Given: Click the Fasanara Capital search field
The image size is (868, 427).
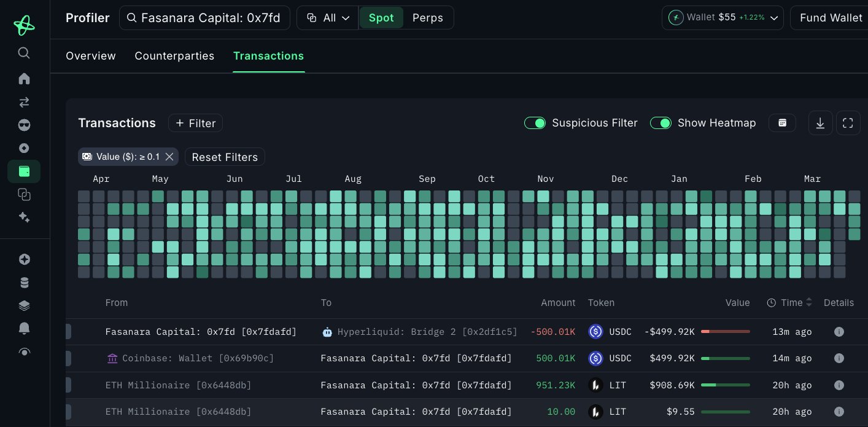Looking at the screenshot, I should [204, 18].
